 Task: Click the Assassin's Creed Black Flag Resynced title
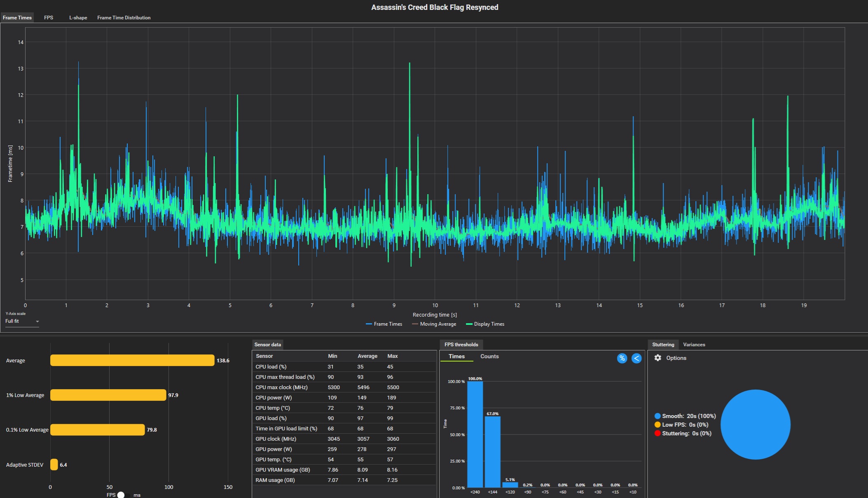pos(435,7)
